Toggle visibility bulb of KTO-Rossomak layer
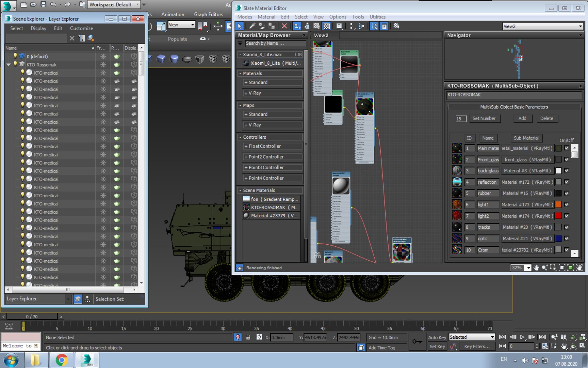The width and height of the screenshot is (588, 368). click(15, 64)
